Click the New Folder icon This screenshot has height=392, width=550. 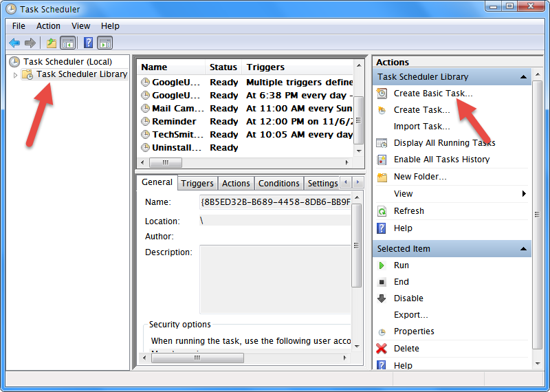pyautogui.click(x=382, y=177)
